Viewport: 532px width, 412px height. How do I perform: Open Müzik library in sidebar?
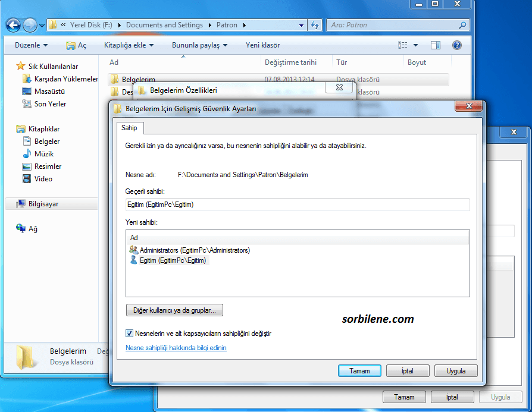pyautogui.click(x=43, y=154)
